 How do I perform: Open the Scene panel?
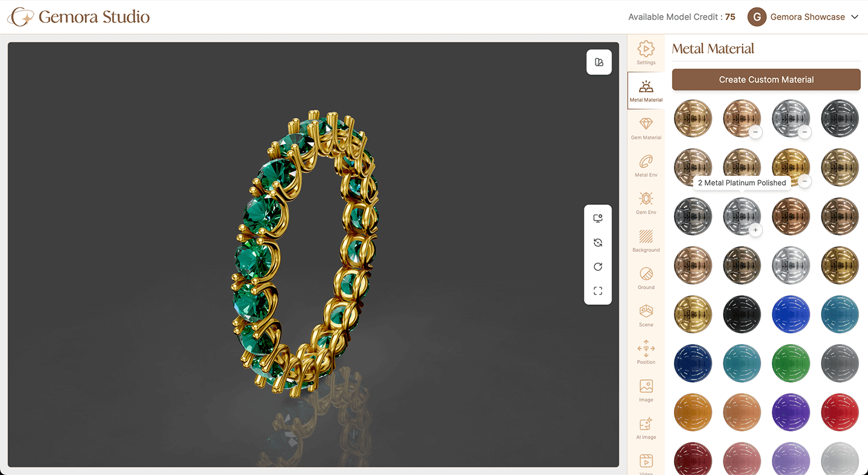tap(646, 315)
